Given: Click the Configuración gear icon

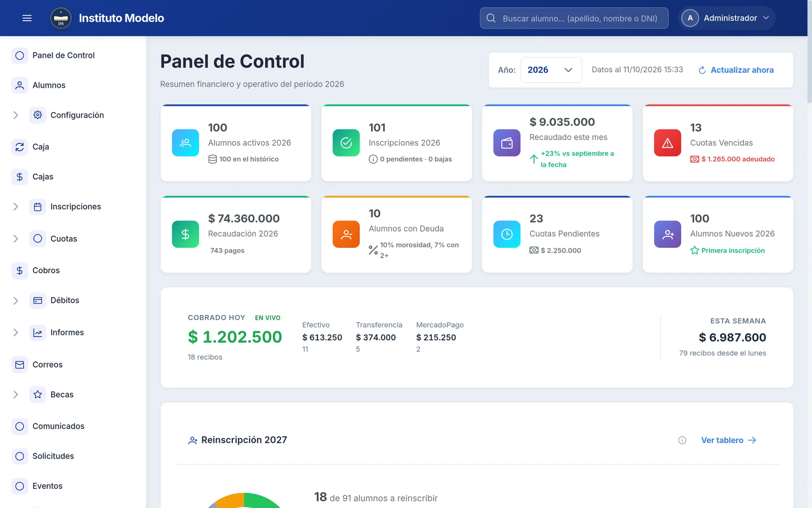Looking at the screenshot, I should [x=38, y=115].
